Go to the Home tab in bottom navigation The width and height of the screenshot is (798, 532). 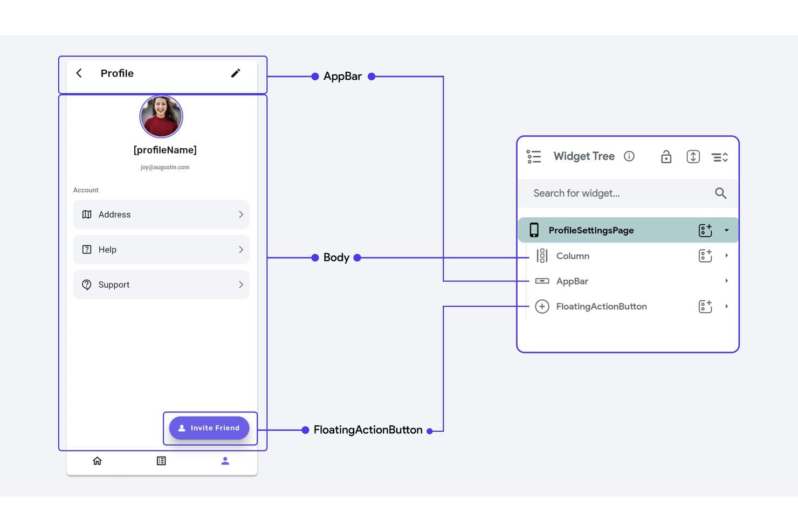[x=97, y=461]
